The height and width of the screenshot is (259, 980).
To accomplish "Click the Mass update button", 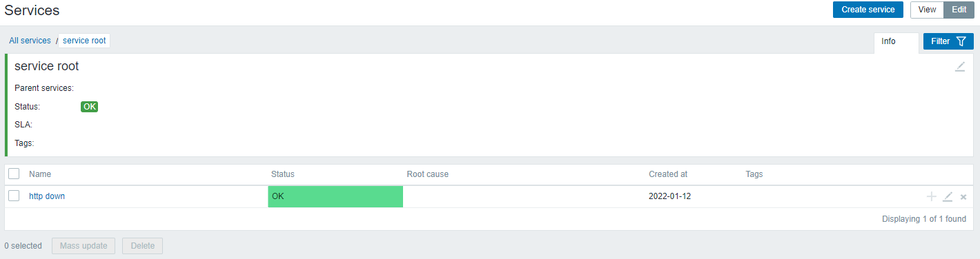I will (x=84, y=246).
